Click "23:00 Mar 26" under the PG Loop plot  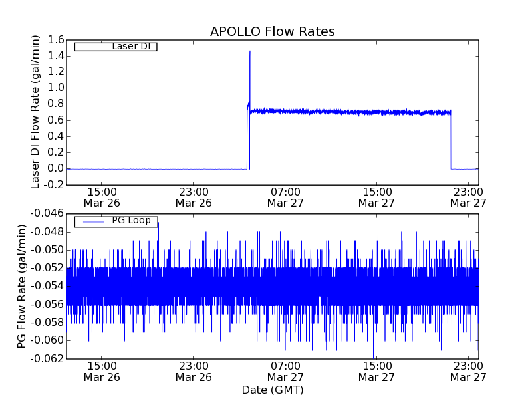[x=194, y=372]
